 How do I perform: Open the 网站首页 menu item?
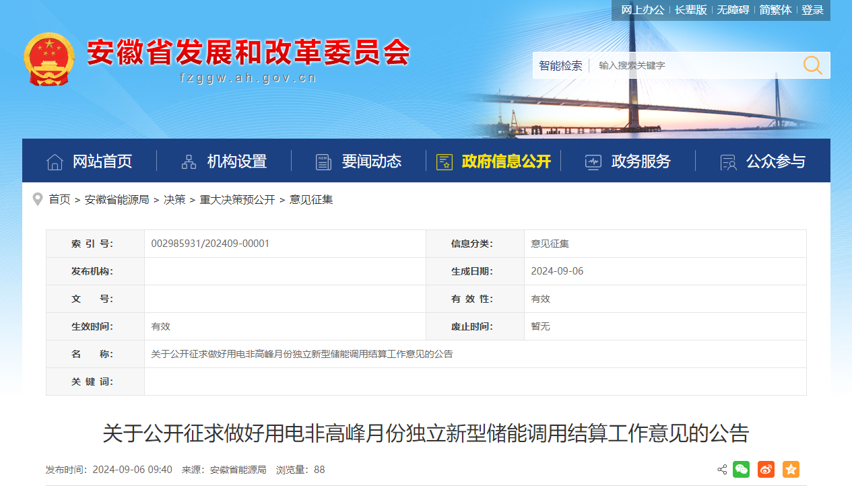pyautogui.click(x=102, y=161)
